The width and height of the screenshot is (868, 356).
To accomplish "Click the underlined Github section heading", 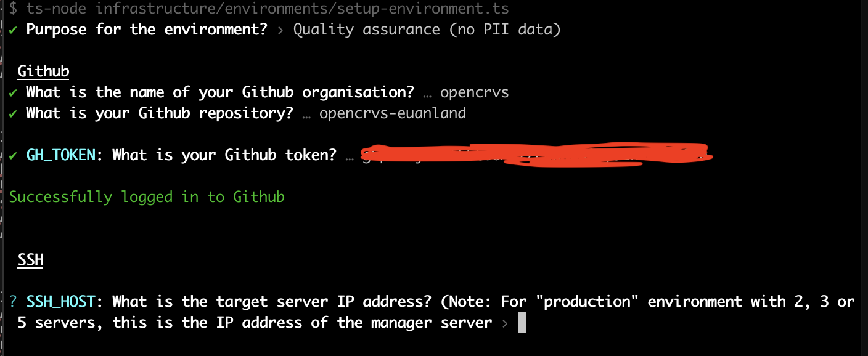I will tap(43, 71).
